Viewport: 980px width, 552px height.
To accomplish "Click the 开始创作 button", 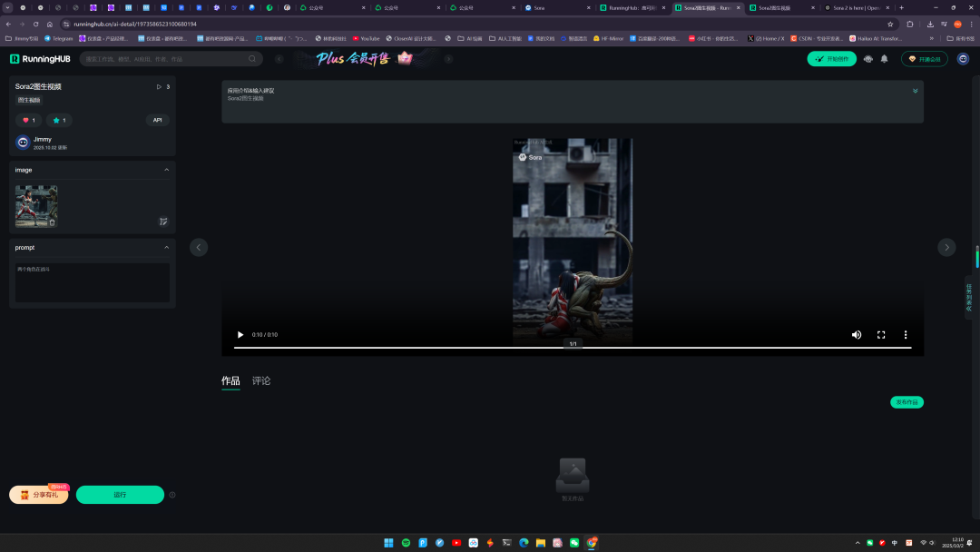I will 831,59.
